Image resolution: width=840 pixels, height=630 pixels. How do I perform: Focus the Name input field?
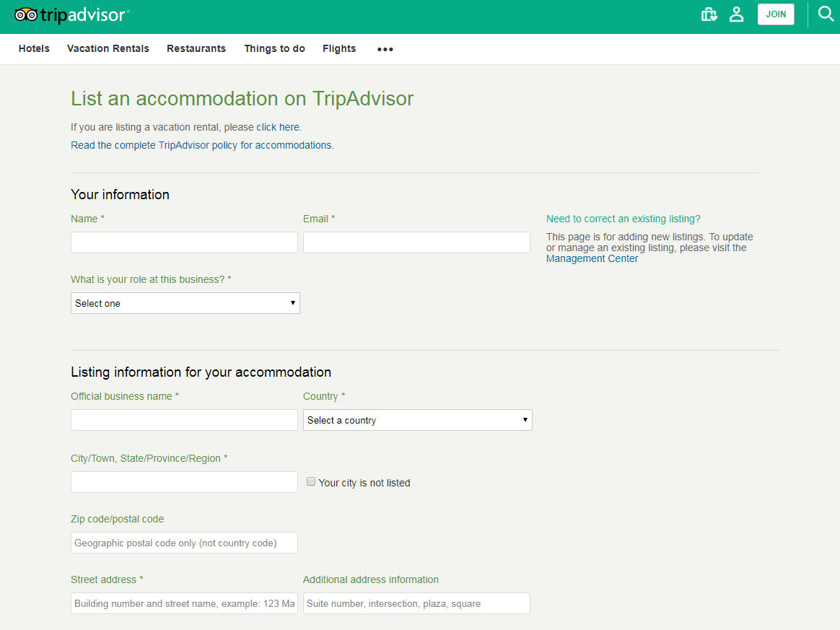point(184,242)
